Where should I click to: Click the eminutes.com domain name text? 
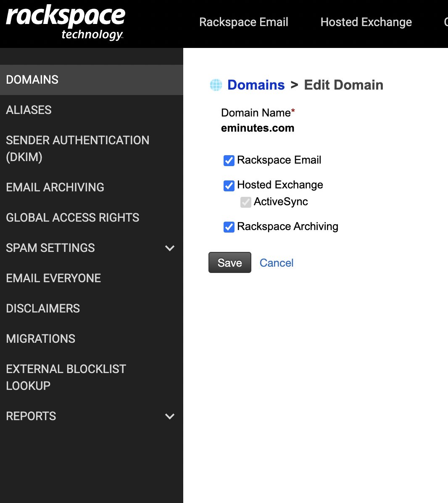pyautogui.click(x=258, y=128)
